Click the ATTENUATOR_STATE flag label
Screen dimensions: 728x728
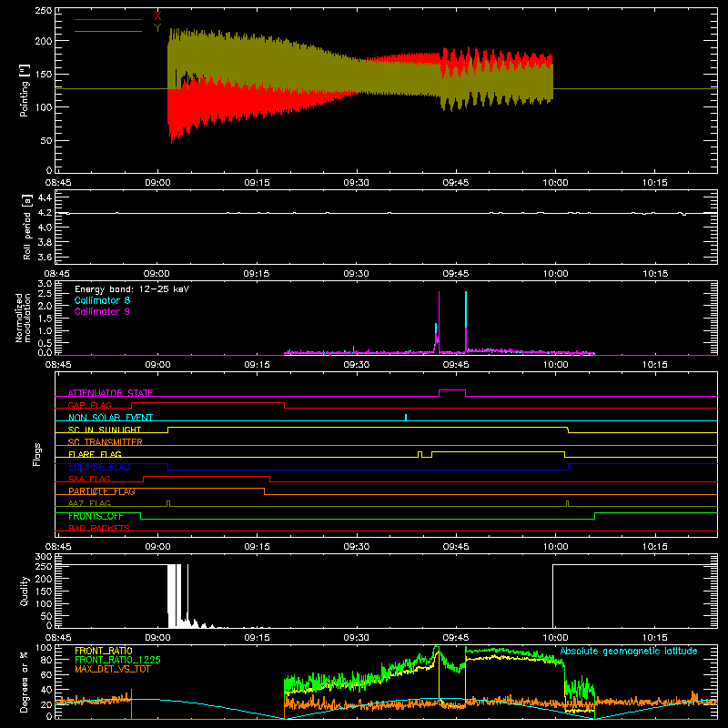click(x=110, y=393)
